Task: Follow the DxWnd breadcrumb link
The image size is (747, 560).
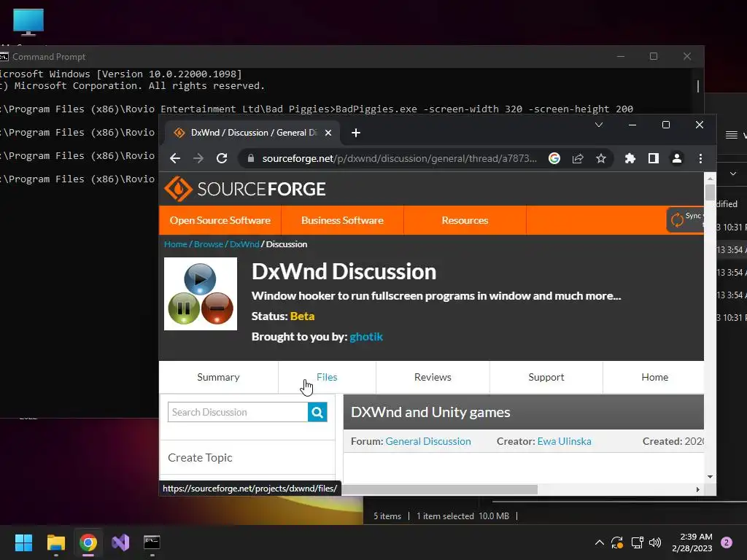Action: click(x=244, y=244)
